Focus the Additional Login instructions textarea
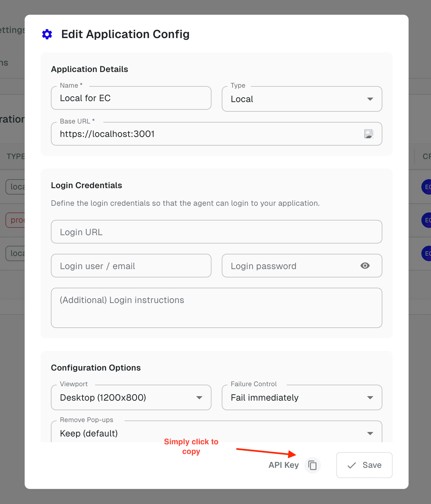Image resolution: width=431 pixels, height=504 pixels. (216, 308)
